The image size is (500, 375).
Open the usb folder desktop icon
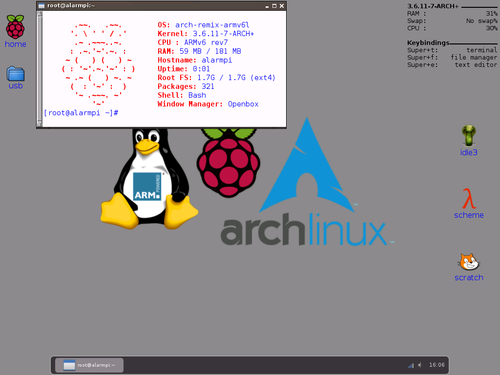tap(15, 77)
